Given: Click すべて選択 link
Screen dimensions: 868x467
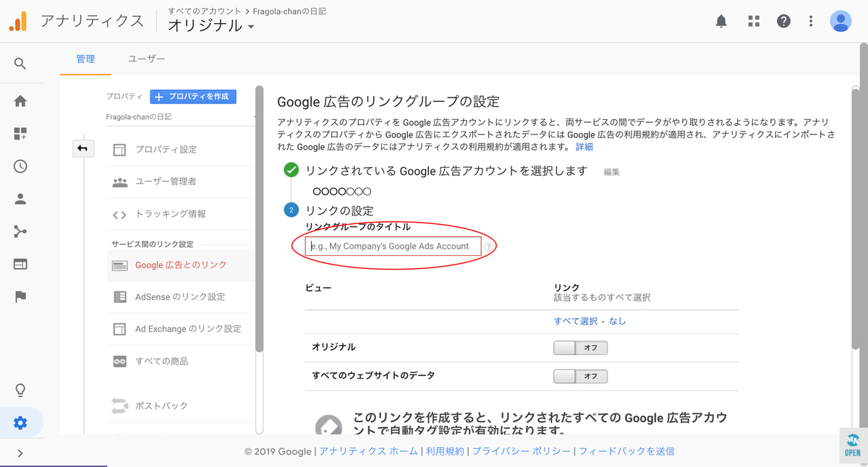Looking at the screenshot, I should click(x=576, y=321).
